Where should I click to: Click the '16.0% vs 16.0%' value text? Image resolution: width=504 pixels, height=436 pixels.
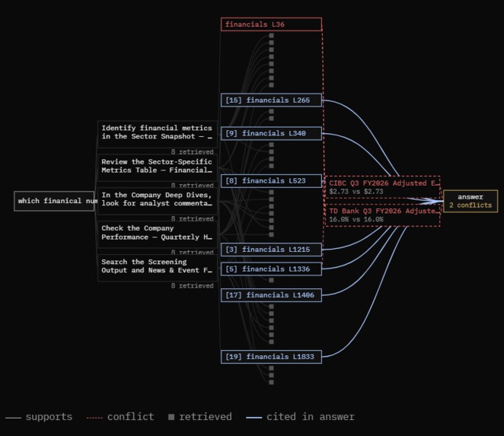[356, 219]
